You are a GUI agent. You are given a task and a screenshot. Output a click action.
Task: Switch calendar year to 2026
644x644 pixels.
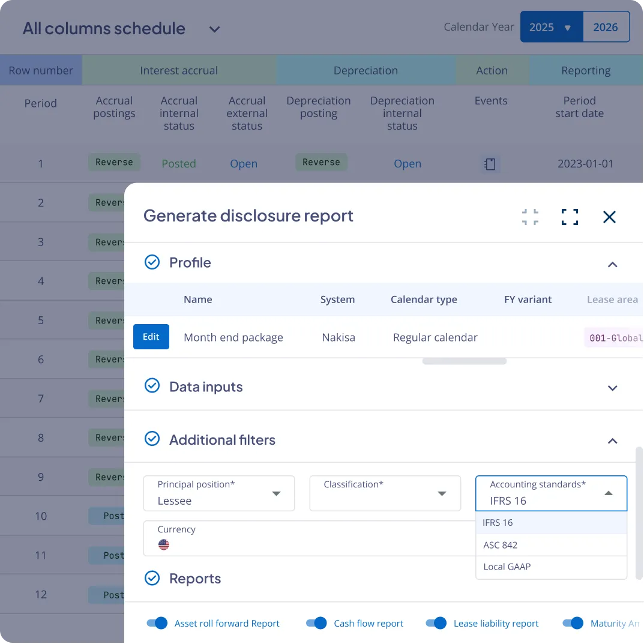coord(606,27)
